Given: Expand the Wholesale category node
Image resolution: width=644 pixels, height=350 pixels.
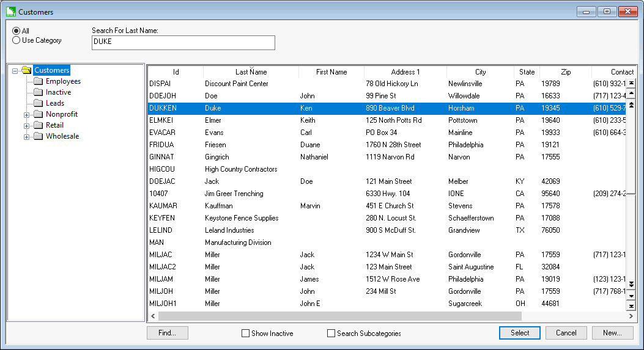Looking at the screenshot, I should tap(26, 137).
